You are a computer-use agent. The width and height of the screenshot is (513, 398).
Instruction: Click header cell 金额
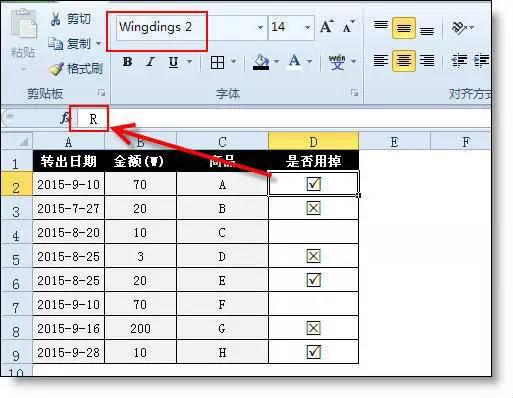pos(140,161)
